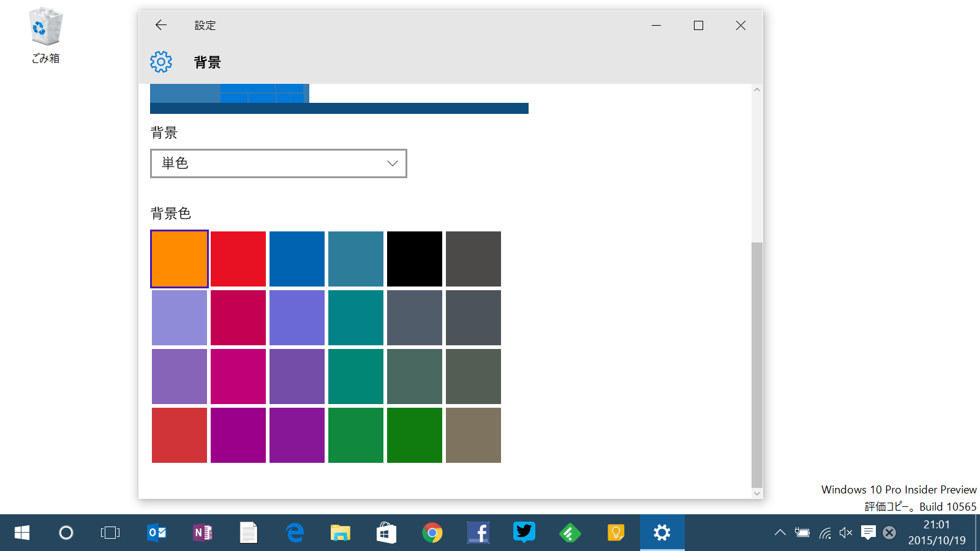Pick the black background color swatch

point(415,259)
